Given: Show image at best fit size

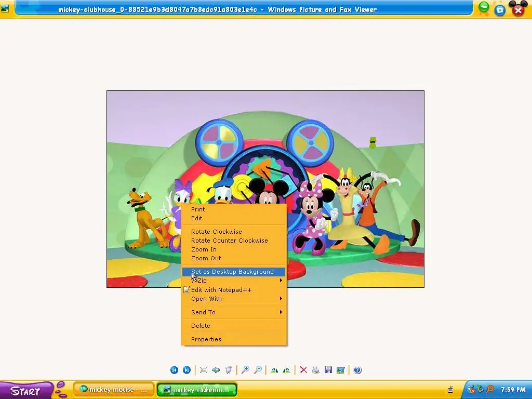Looking at the screenshot, I should pos(204,370).
